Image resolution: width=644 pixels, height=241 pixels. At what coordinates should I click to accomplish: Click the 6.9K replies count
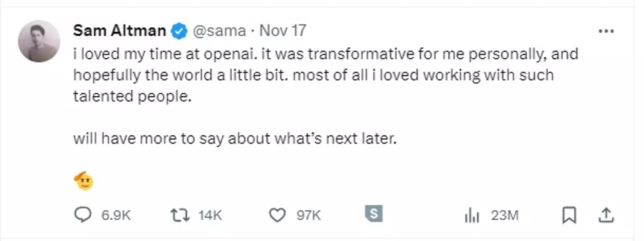pyautogui.click(x=116, y=216)
